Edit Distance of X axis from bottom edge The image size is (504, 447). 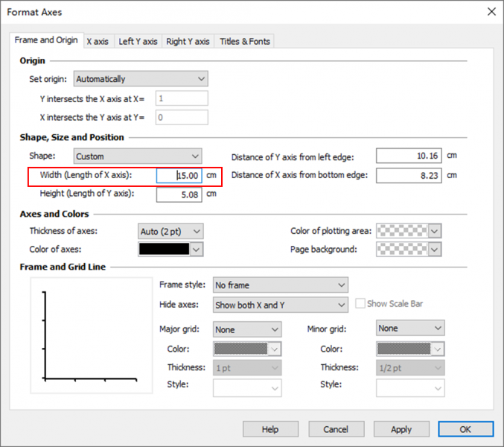tap(409, 176)
